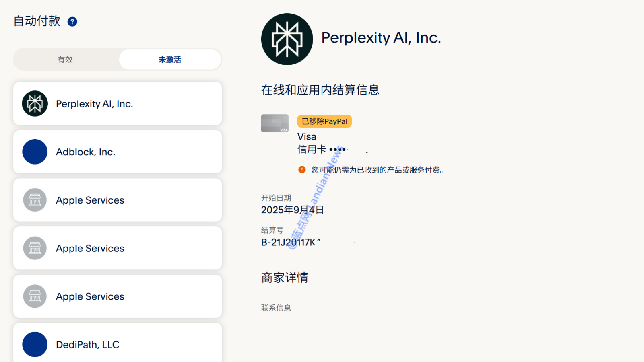Click Perplexity logo in the merchant list
Screen dimensions: 644x362
(35, 104)
